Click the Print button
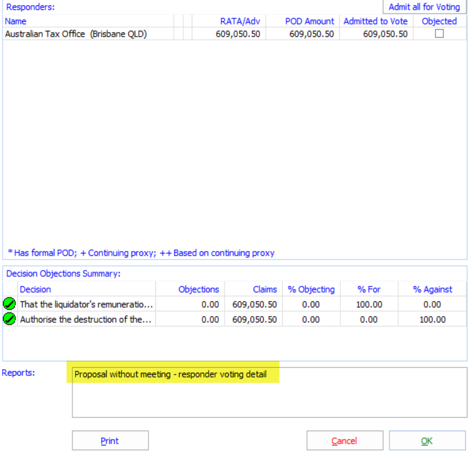The height and width of the screenshot is (458, 476). pyautogui.click(x=110, y=441)
